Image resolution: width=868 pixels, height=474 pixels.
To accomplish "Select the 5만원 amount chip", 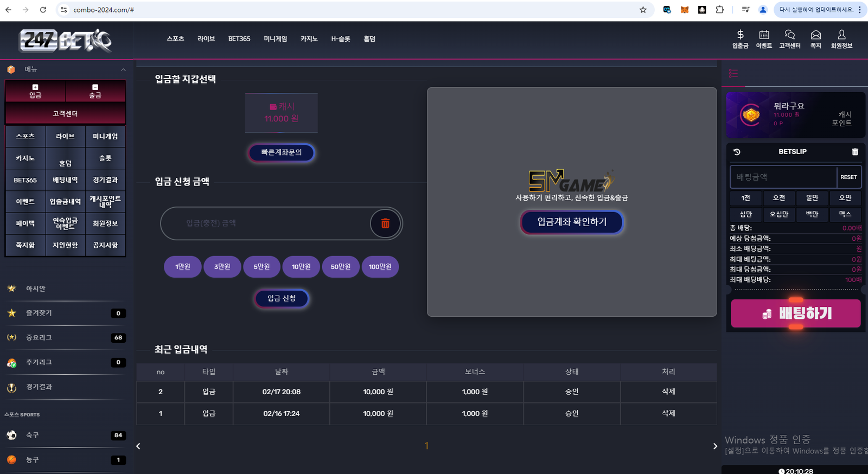I will 261,267.
